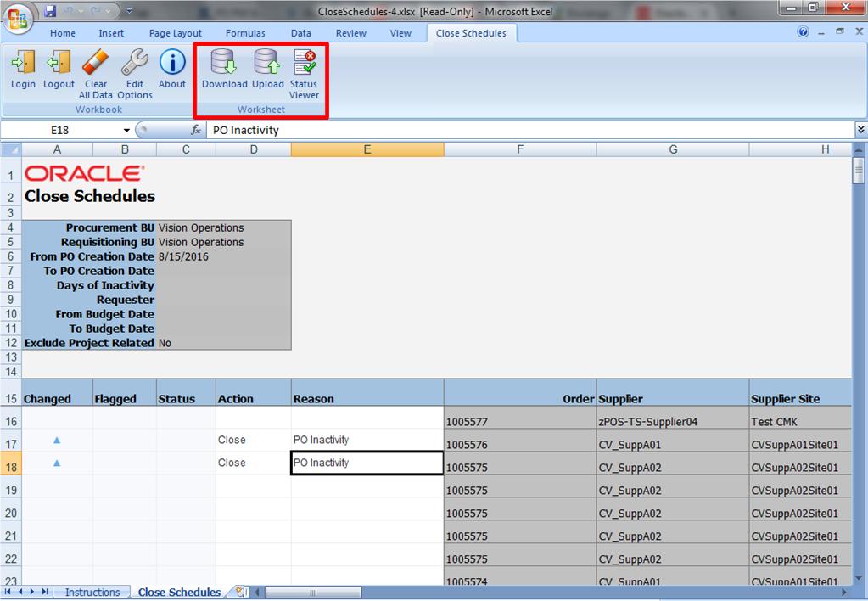Click the Close action cell in row 17
The height and width of the screenshot is (601, 868).
(x=254, y=440)
